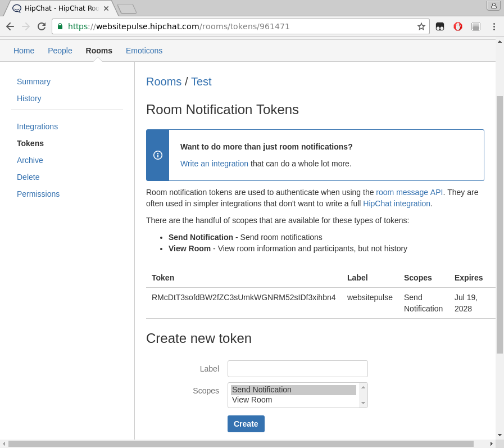504x448 pixels.
Task: Open the People navigation tab
Action: point(60,51)
